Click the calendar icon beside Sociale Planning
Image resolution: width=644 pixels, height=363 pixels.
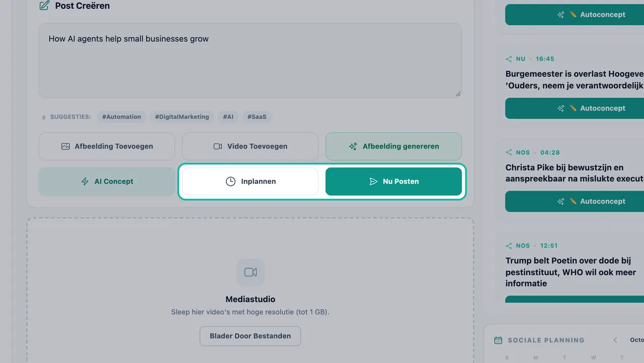click(x=498, y=340)
